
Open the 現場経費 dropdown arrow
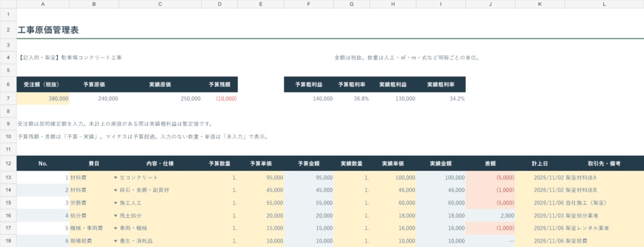[x=116, y=241]
